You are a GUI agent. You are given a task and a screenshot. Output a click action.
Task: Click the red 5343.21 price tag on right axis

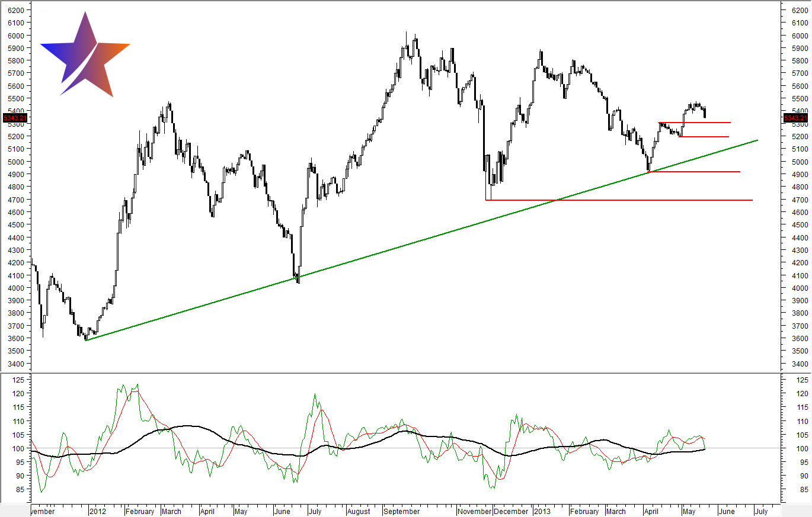click(x=795, y=118)
